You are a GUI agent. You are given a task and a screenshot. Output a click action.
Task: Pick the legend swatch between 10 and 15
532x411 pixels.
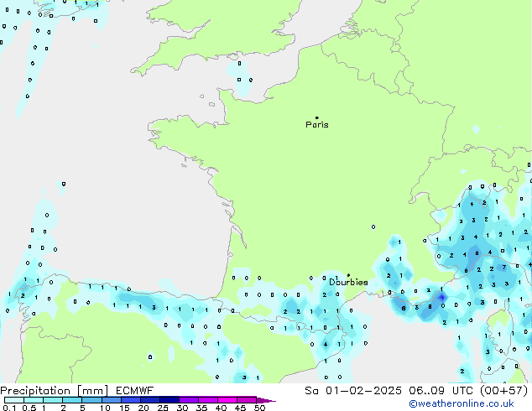tap(111, 400)
